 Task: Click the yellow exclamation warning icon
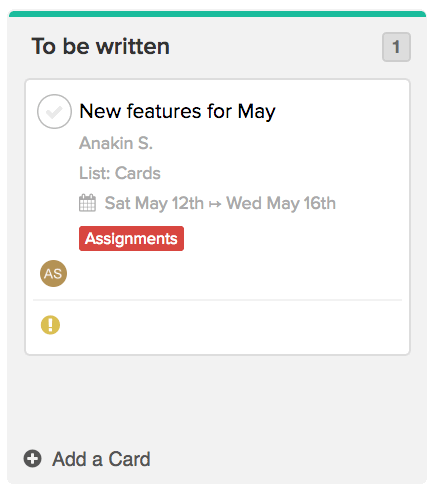click(x=50, y=325)
